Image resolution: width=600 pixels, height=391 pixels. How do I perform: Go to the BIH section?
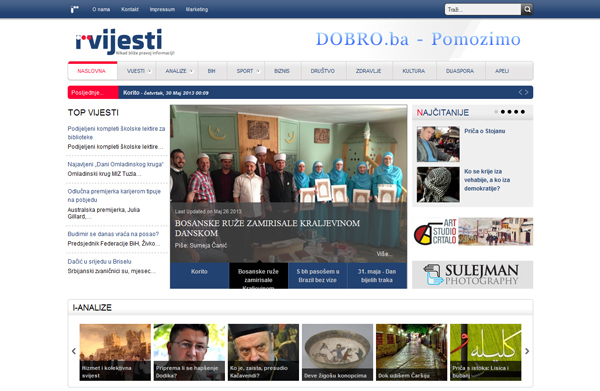212,71
